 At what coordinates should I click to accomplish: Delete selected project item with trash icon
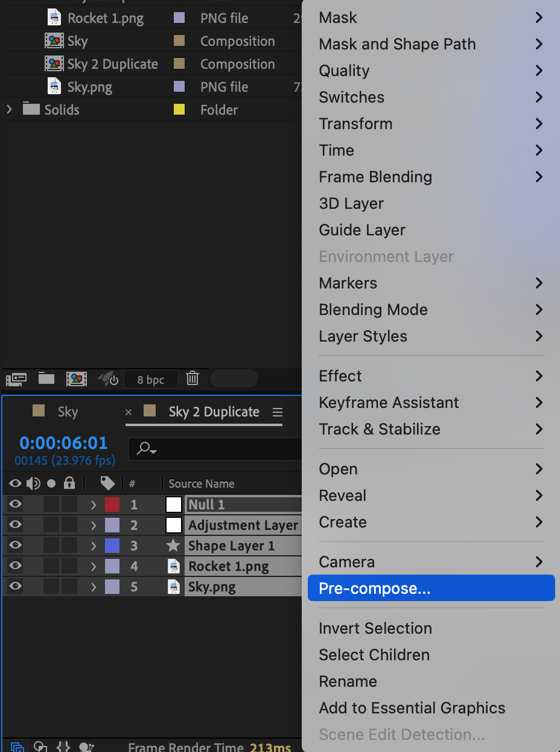click(192, 379)
